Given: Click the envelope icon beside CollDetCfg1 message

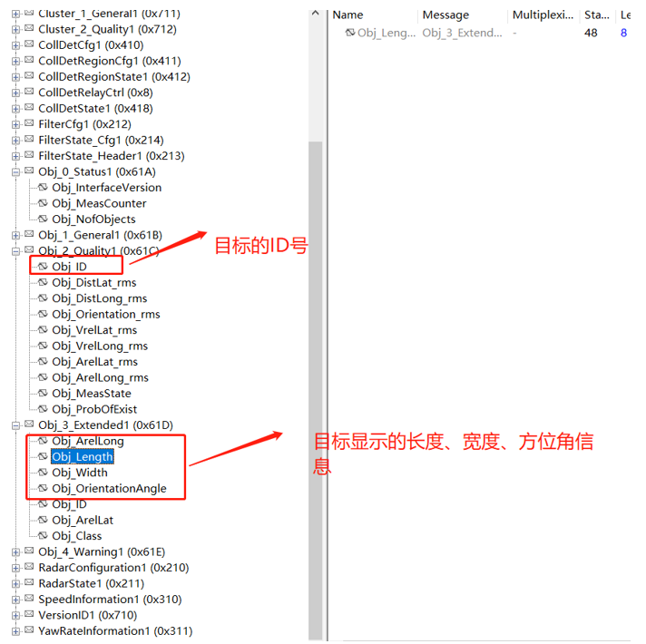Looking at the screenshot, I should (29, 44).
